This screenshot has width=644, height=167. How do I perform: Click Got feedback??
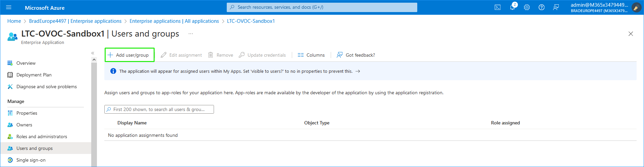pos(356,55)
